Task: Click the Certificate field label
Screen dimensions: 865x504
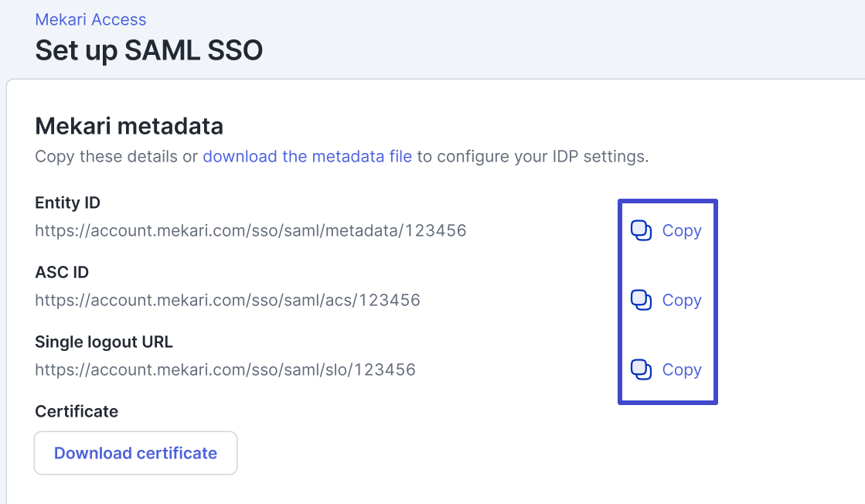Action: pyautogui.click(x=77, y=411)
